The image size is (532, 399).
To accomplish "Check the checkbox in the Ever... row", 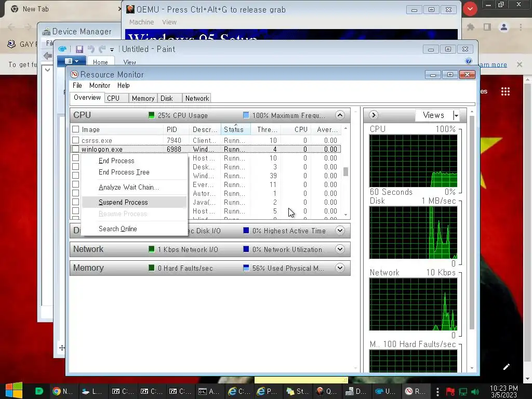I will point(76,184).
